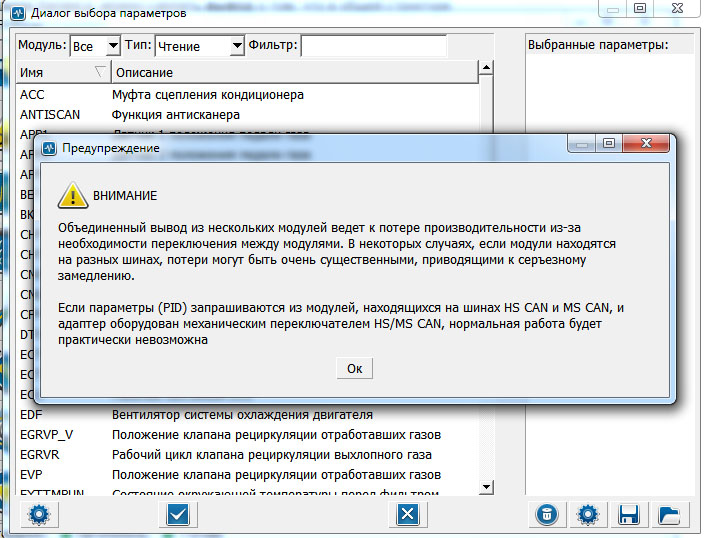Minimize the Предупреждение dialog
Screen dimensions: 704x538
(x=582, y=143)
